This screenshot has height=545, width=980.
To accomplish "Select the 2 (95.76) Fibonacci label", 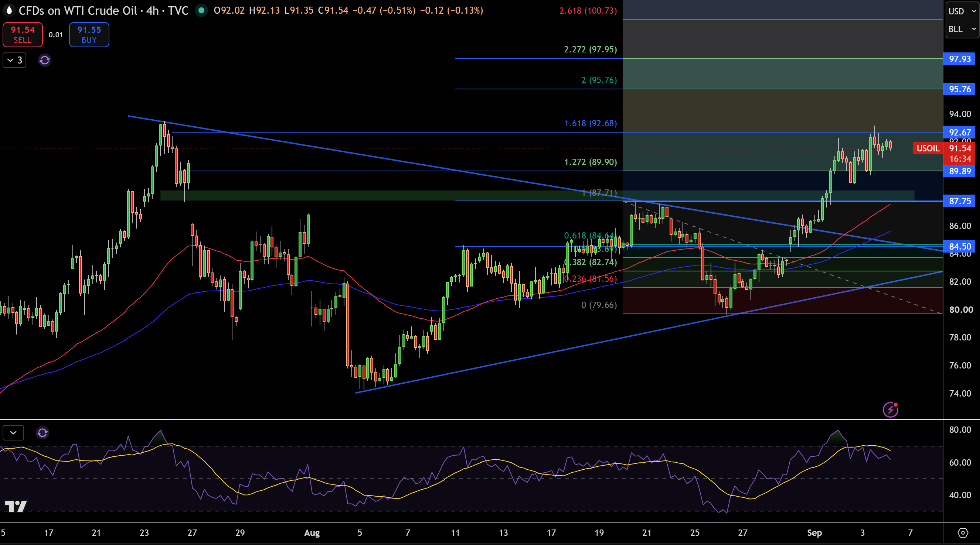I will coord(599,80).
